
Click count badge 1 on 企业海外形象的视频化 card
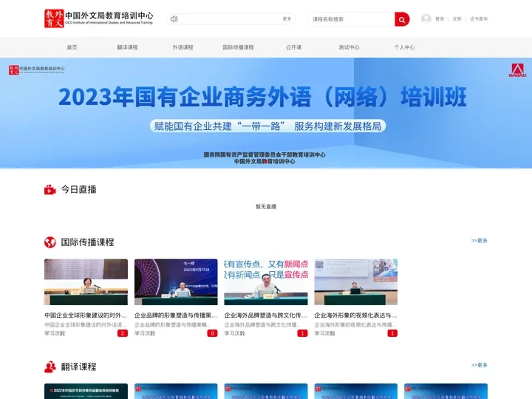coord(392,333)
